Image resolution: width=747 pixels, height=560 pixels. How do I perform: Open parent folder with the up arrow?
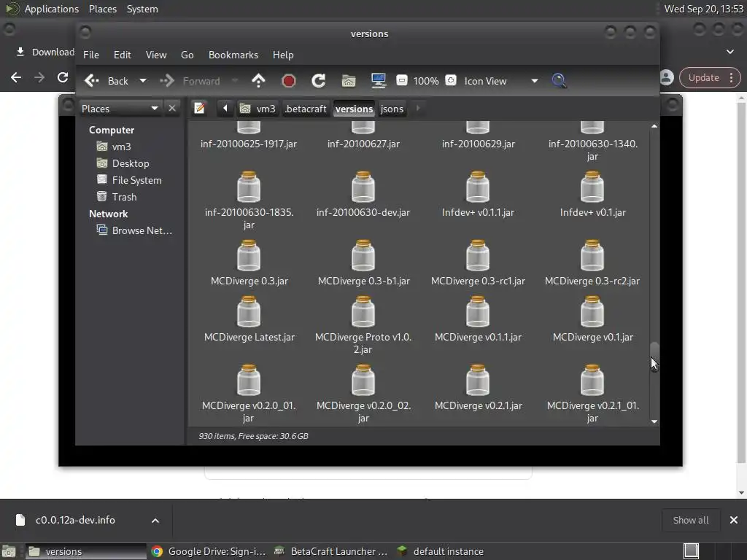coord(258,81)
